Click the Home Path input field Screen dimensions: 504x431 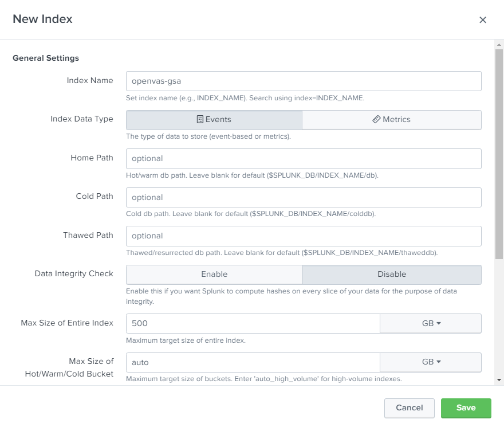tap(304, 159)
